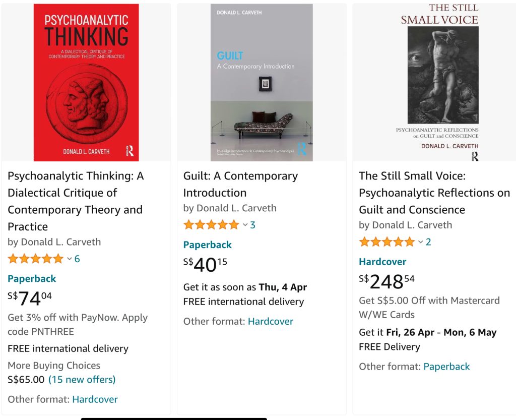The height and width of the screenshot is (420, 516).
Task: Open the 3 reviews for Guilt
Action: click(253, 225)
